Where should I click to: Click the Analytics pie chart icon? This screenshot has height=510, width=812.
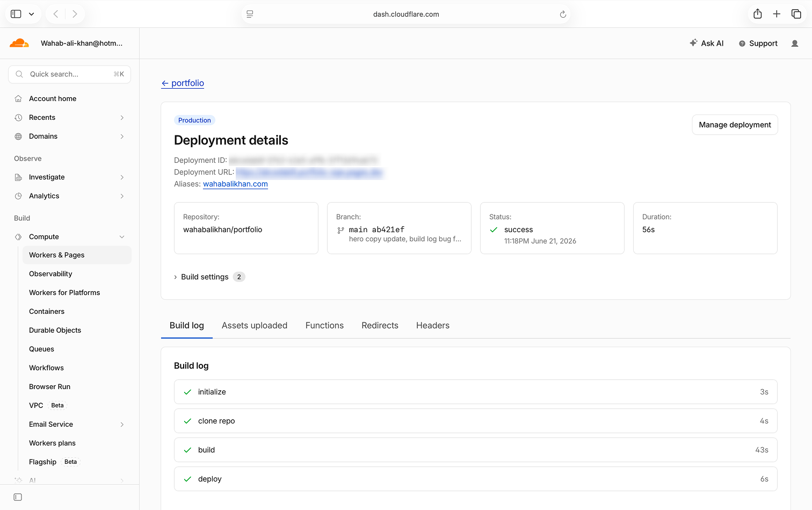pyautogui.click(x=18, y=196)
